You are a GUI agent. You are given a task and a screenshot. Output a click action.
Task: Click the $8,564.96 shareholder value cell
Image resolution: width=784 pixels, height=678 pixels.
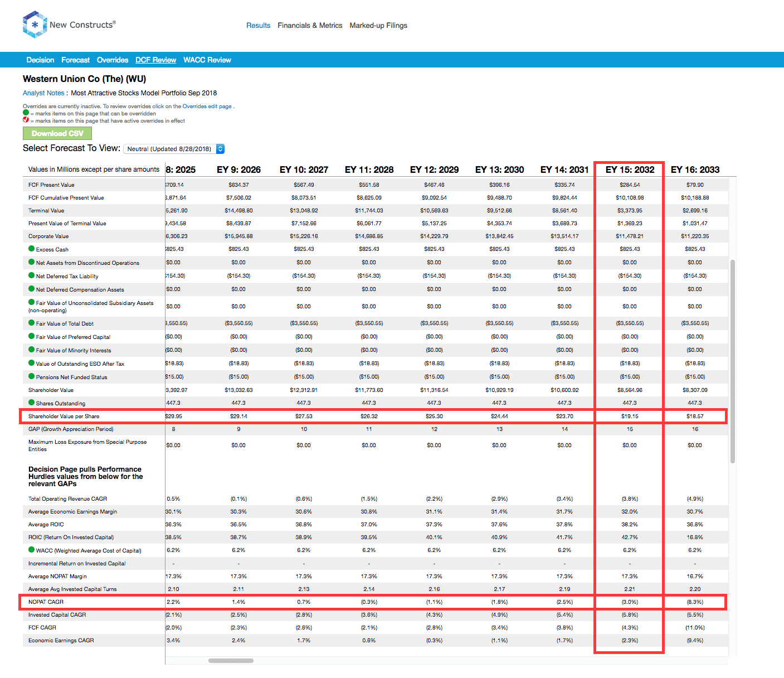630,390
